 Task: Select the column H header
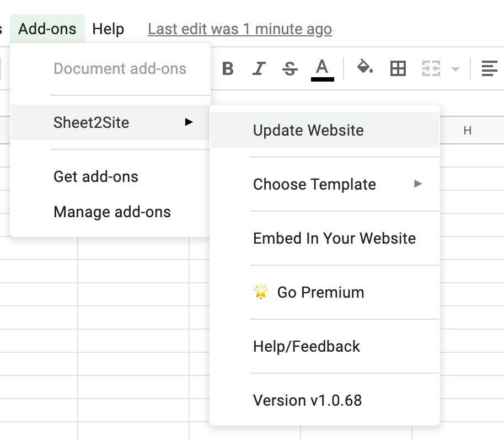click(468, 131)
